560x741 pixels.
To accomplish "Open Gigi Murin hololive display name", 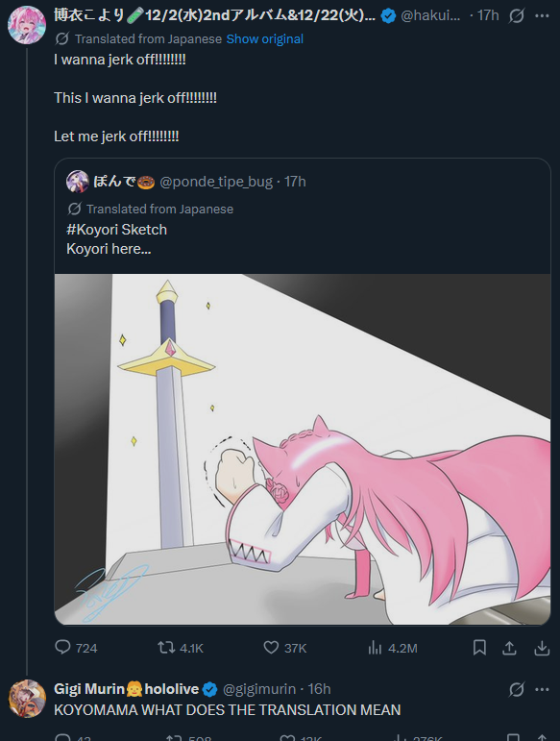I will tap(126, 689).
